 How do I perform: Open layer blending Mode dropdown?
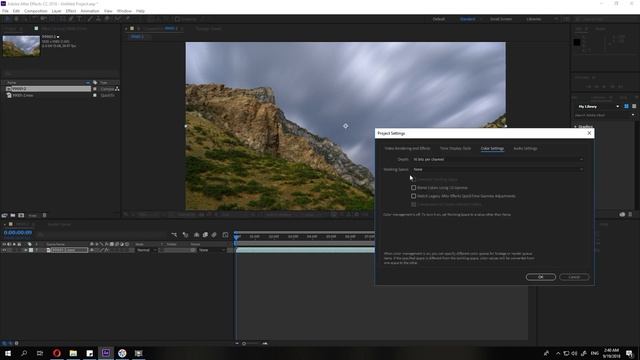coord(146,250)
